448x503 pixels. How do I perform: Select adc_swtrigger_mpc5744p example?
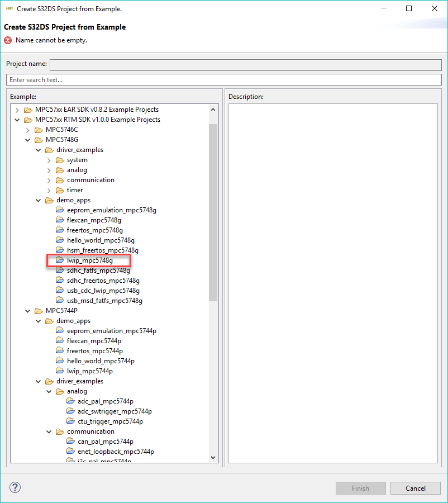click(x=115, y=411)
